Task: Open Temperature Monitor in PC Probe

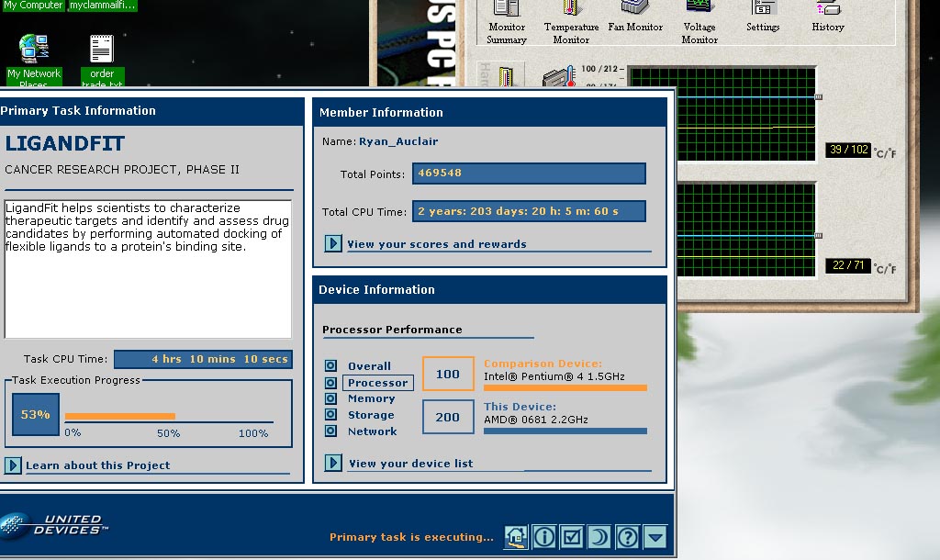Action: click(x=571, y=23)
